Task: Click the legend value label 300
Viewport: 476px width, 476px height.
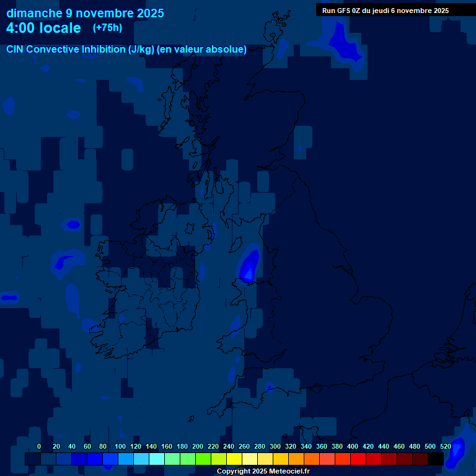Action: tap(275, 446)
